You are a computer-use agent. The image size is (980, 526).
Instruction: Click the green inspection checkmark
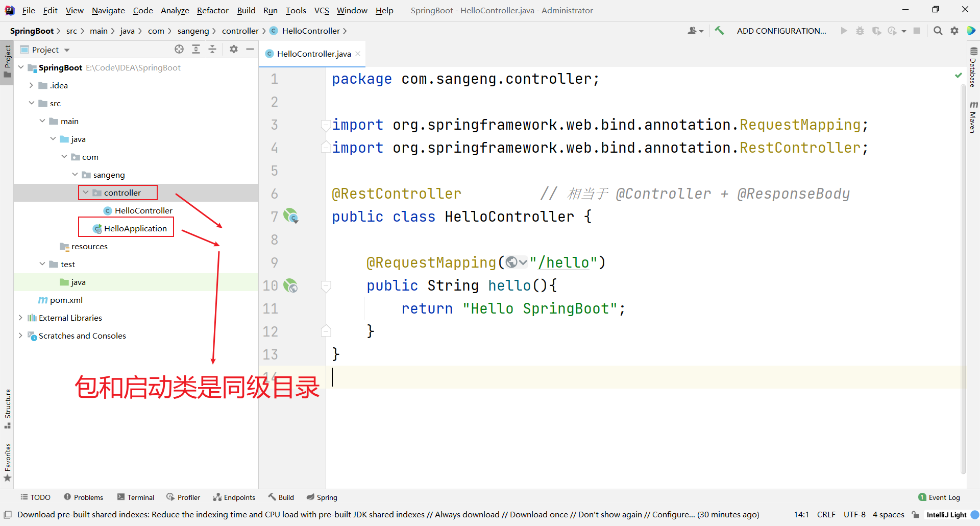[x=958, y=76]
